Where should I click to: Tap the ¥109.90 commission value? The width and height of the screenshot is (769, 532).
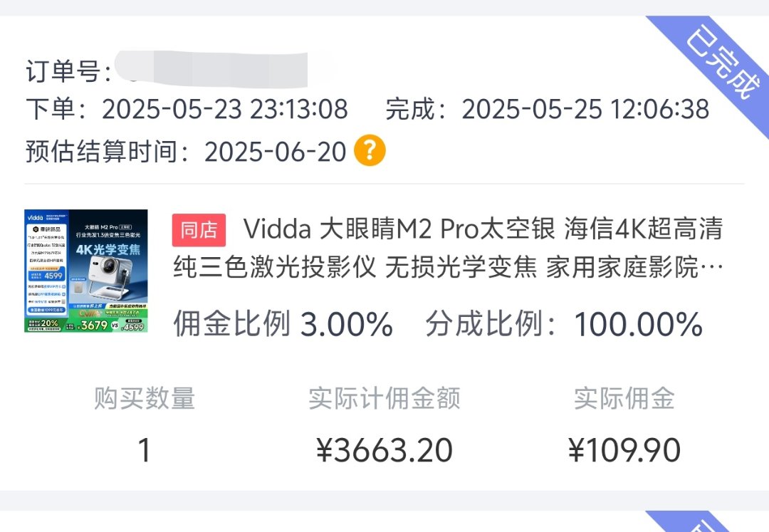(624, 450)
